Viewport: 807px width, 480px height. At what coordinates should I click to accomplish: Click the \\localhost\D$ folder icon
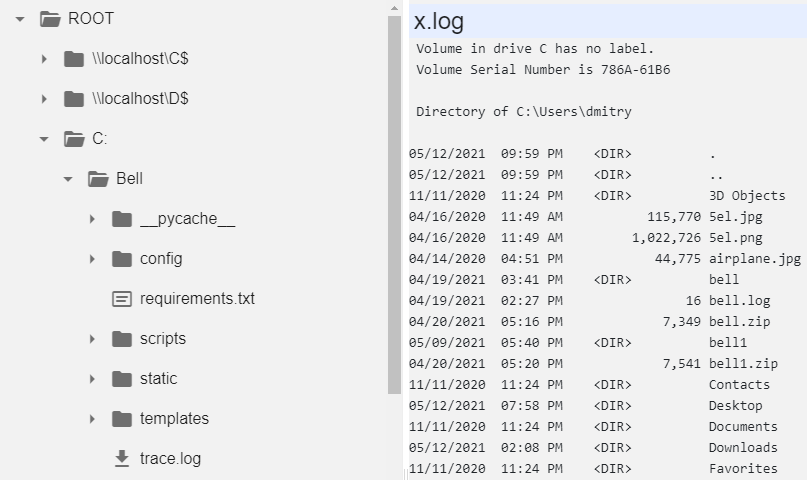pyautogui.click(x=74, y=99)
